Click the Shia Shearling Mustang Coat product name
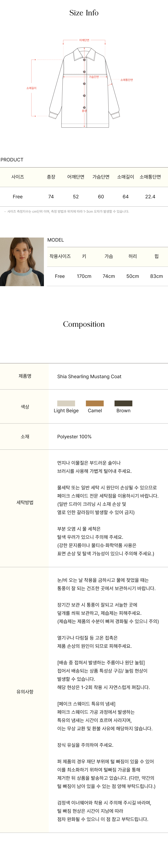The height and width of the screenshot is (868, 168). (89, 376)
